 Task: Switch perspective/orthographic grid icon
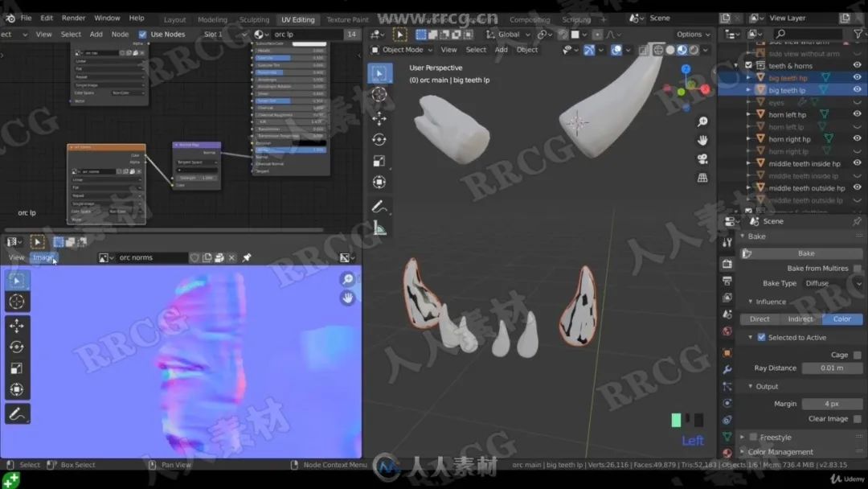[702, 178]
